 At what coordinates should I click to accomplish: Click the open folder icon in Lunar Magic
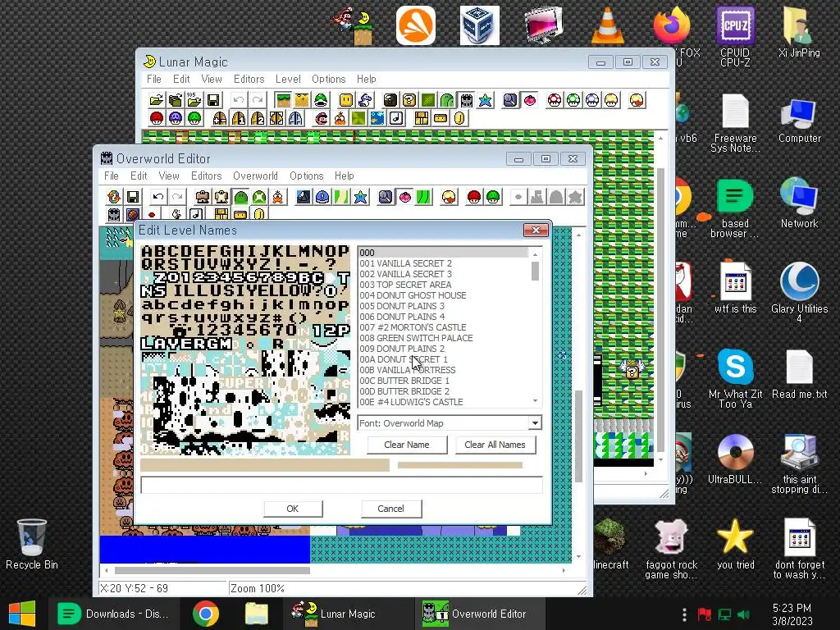[157, 100]
